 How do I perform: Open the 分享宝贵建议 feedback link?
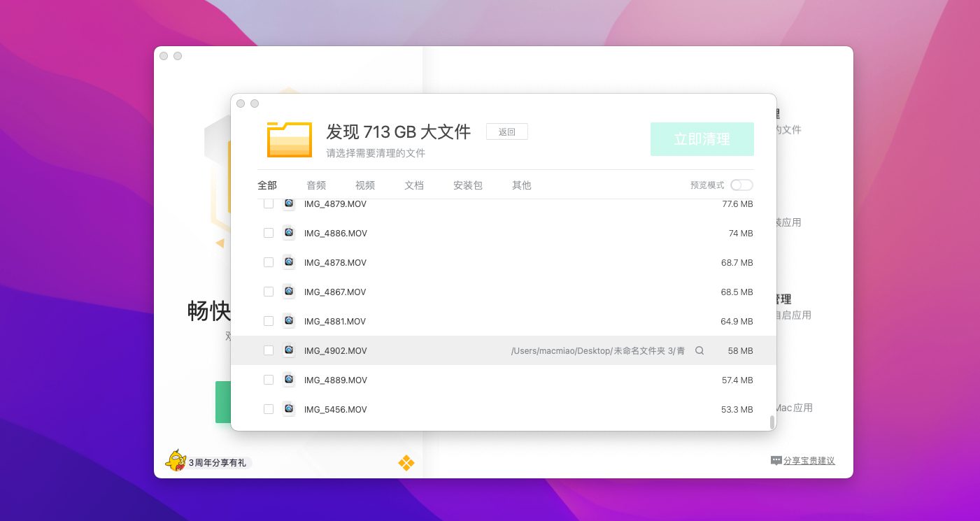coord(809,461)
